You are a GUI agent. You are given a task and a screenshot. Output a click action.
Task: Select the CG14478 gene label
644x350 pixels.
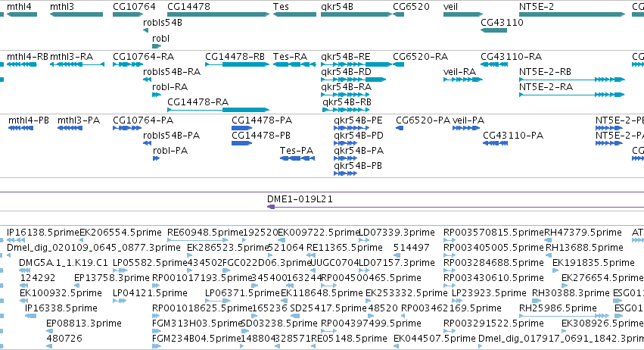(x=188, y=7)
